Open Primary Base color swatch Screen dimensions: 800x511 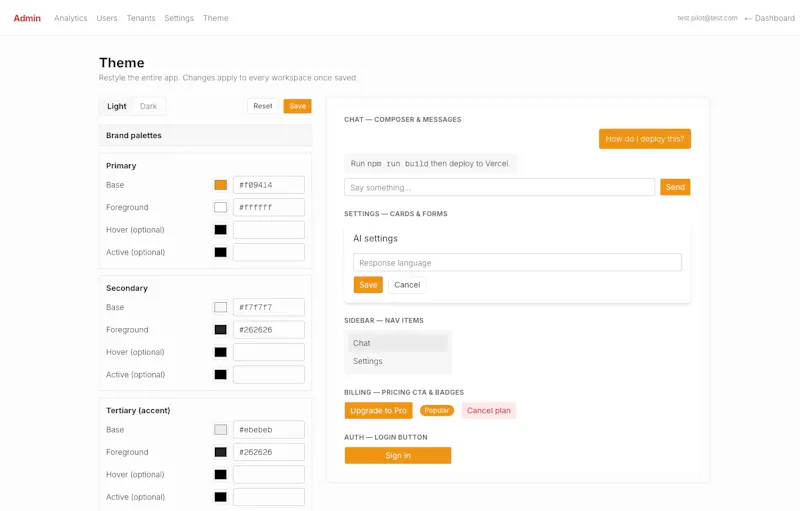220,185
